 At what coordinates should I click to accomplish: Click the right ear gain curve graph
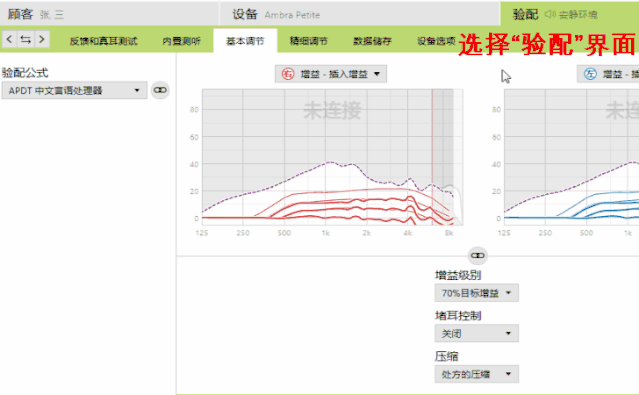tap(333, 157)
